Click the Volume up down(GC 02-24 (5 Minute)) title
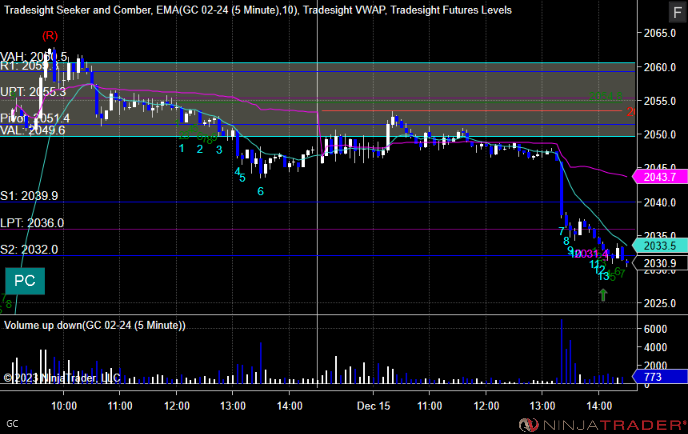The height and width of the screenshot is (434, 688). coord(95,325)
